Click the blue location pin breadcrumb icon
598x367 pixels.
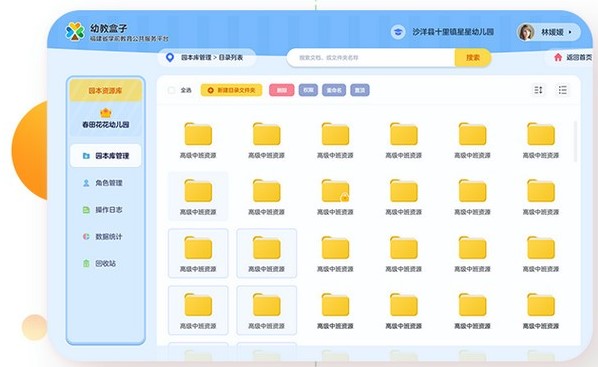[x=170, y=58]
